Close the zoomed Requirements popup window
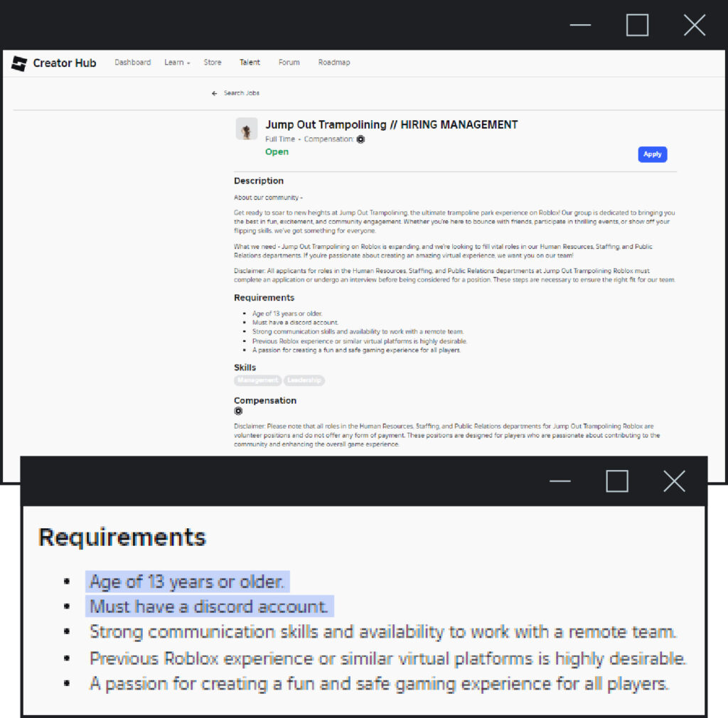728x718 pixels. (x=674, y=481)
